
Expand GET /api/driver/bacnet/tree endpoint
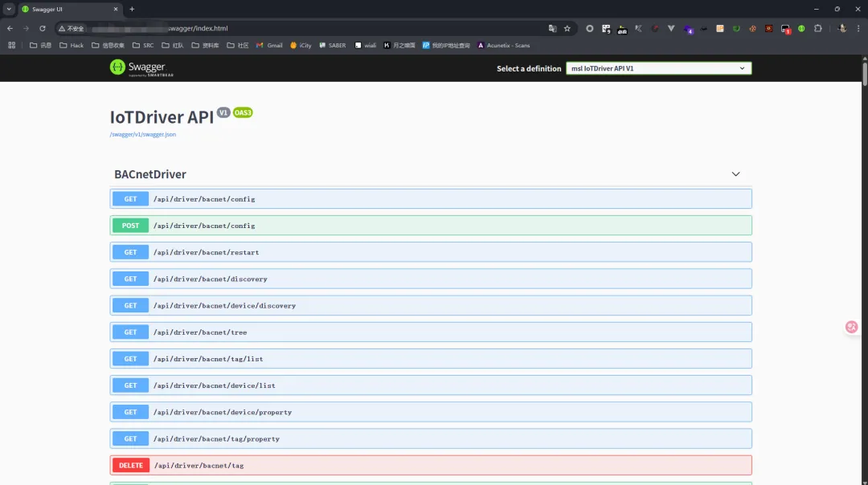coord(430,332)
